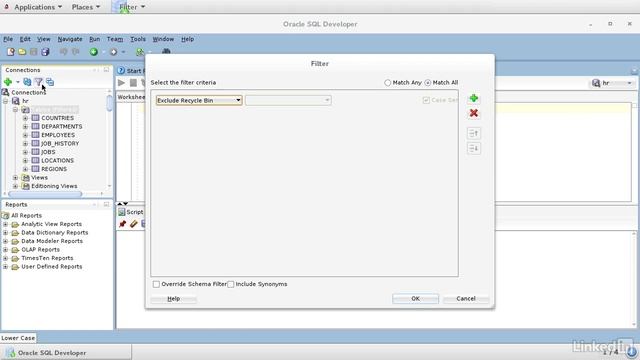Click Cancel in Filter dialog
The height and width of the screenshot is (360, 640).
click(466, 299)
